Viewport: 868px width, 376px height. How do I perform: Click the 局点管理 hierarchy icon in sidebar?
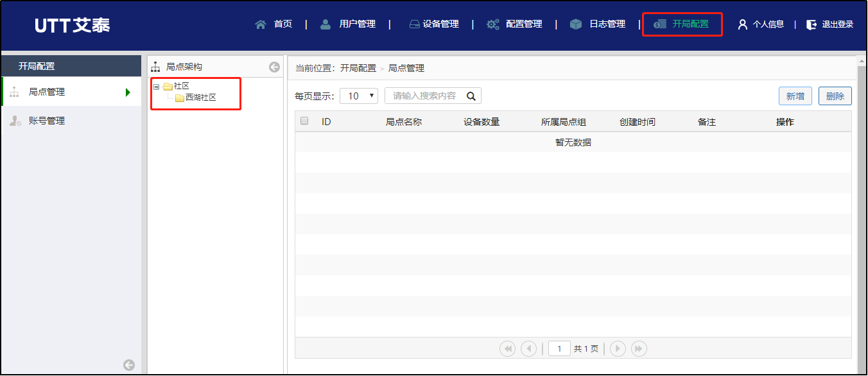tap(15, 92)
